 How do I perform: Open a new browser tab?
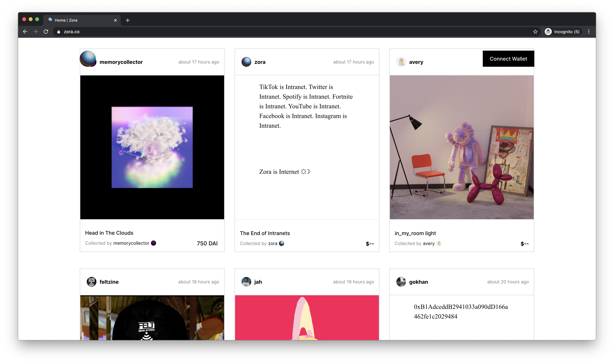pyautogui.click(x=128, y=20)
